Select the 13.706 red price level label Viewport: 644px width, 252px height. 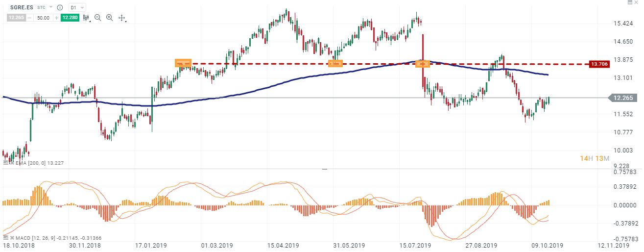[600, 64]
